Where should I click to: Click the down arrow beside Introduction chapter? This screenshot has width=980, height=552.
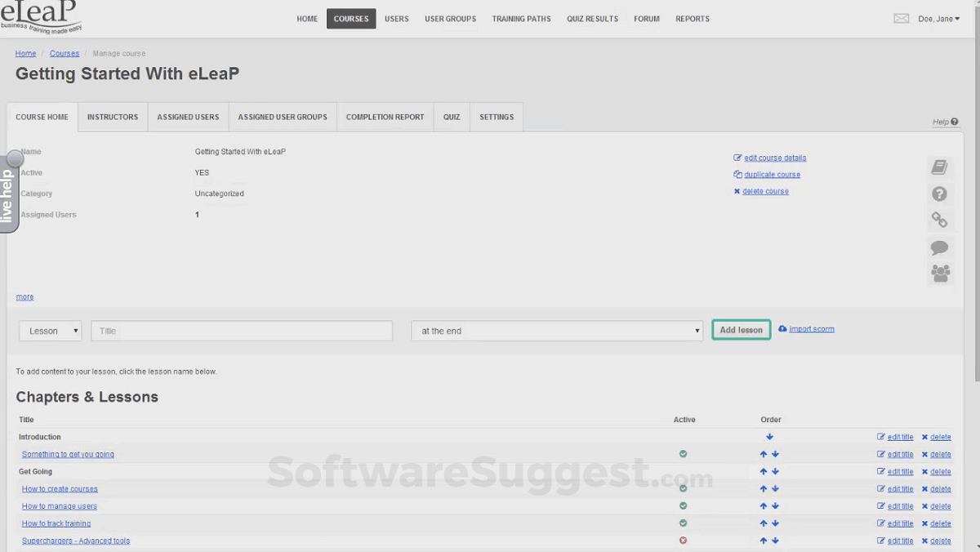(769, 437)
